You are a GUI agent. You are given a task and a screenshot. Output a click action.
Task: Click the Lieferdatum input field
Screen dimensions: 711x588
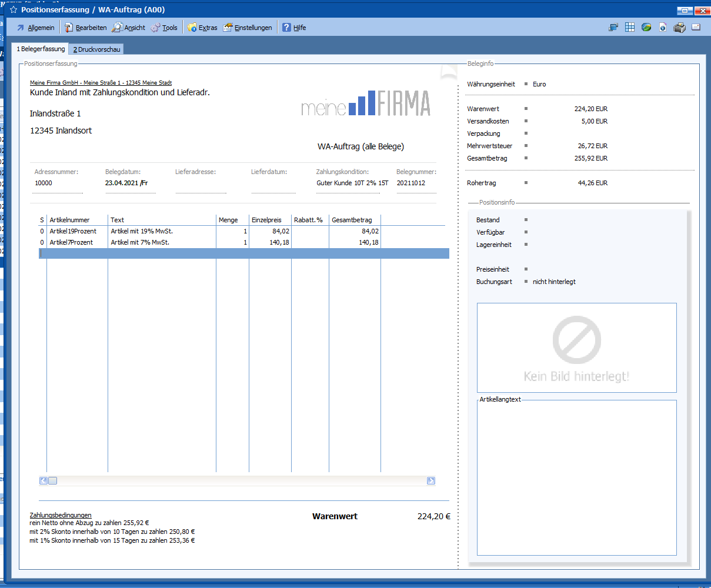point(273,183)
